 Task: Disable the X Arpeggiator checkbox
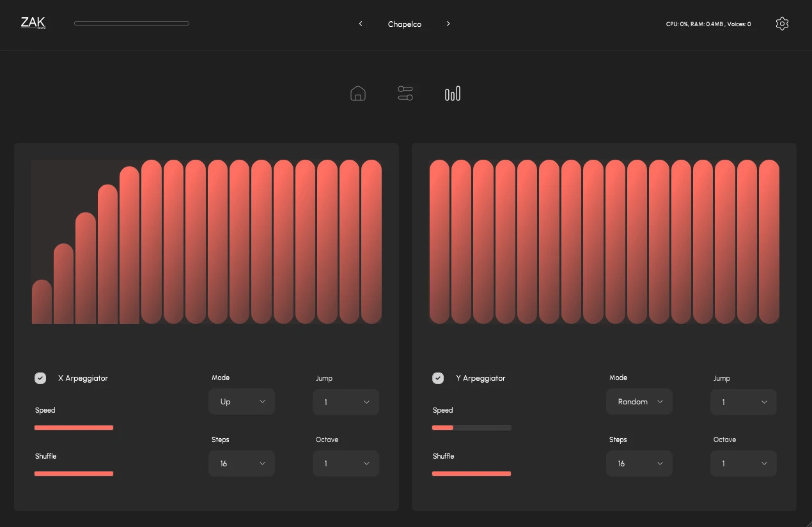[40, 378]
